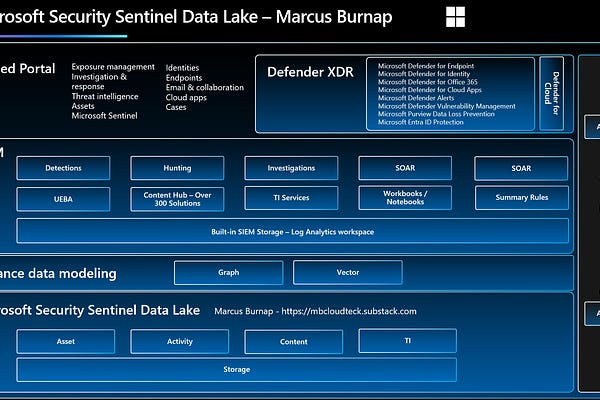
Task: Click the Graph box
Action: (x=228, y=273)
